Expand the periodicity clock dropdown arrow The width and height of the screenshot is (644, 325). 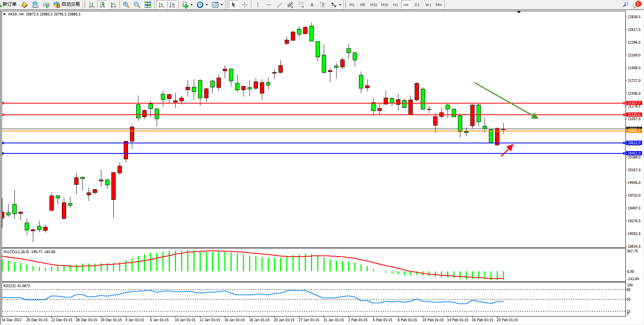[x=207, y=5]
